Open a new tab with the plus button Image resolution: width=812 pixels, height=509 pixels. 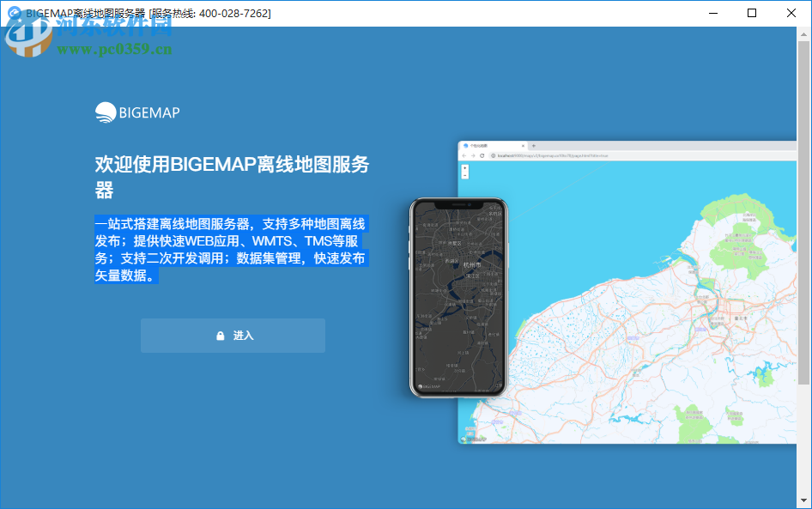533,145
